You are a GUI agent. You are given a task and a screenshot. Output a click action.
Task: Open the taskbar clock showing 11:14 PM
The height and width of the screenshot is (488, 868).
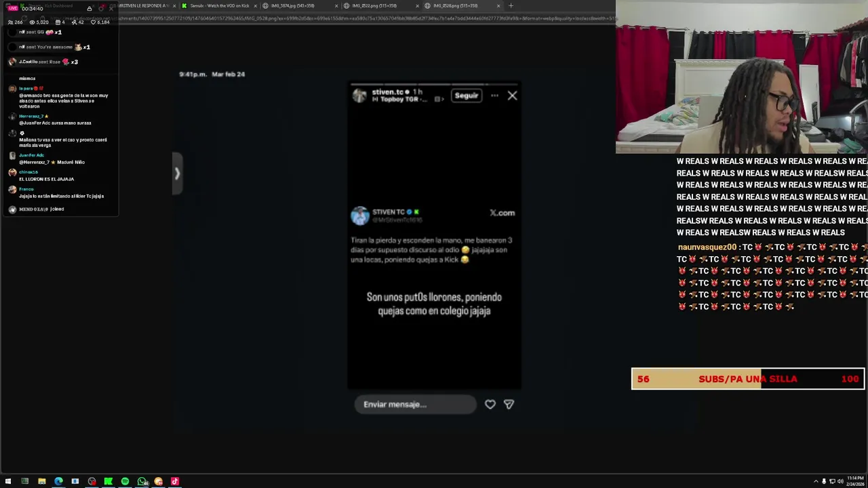tap(854, 481)
